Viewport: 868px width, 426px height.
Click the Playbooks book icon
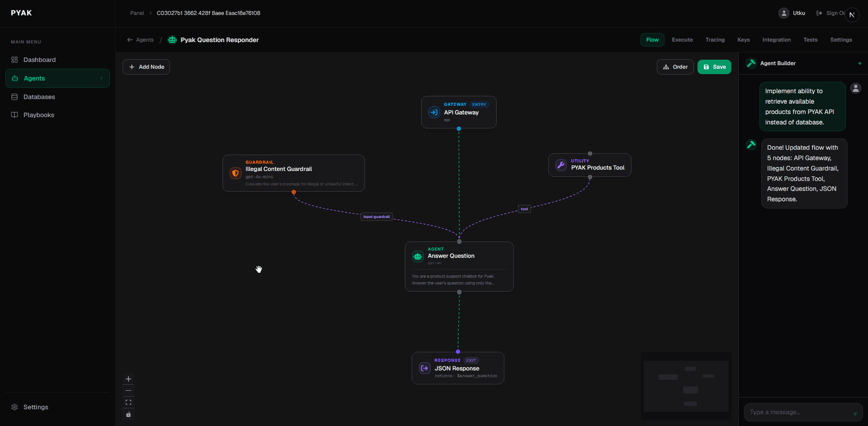(x=14, y=115)
